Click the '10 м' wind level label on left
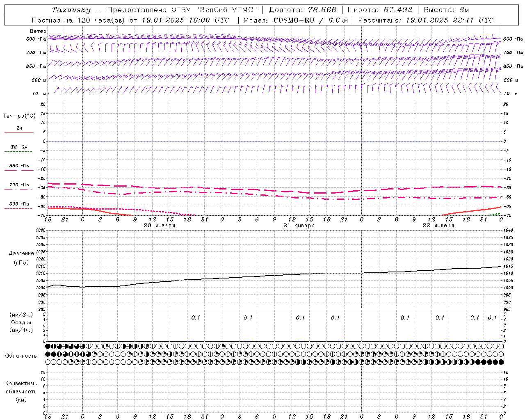The image size is (525, 420). (x=39, y=94)
